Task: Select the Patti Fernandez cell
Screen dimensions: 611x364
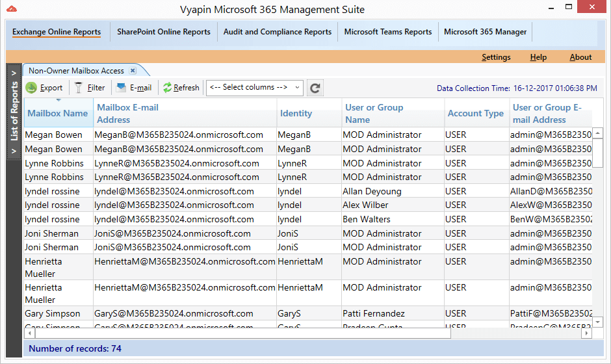Action: click(393, 313)
